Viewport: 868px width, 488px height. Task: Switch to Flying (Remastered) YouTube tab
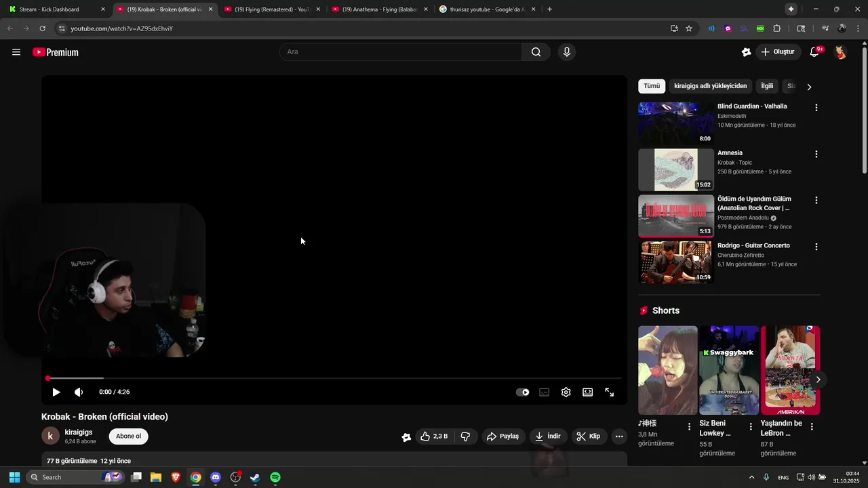point(273,9)
